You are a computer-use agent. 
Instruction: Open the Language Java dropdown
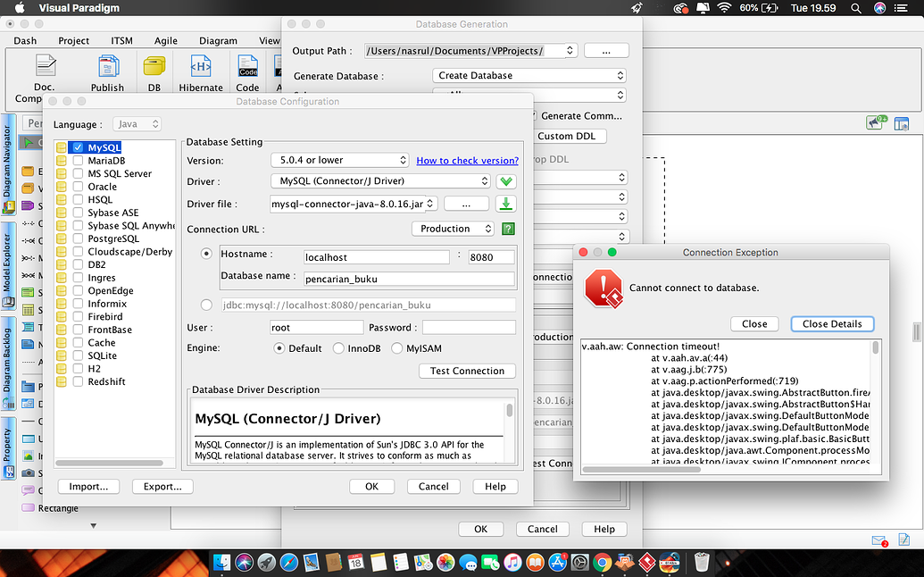pyautogui.click(x=137, y=124)
